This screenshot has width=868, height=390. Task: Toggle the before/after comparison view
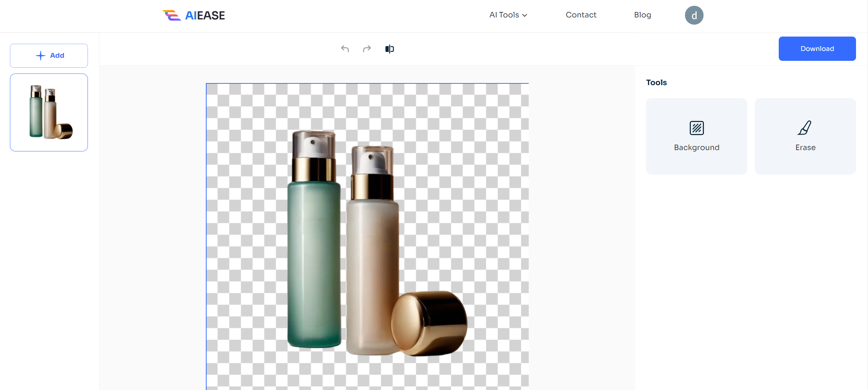click(389, 49)
